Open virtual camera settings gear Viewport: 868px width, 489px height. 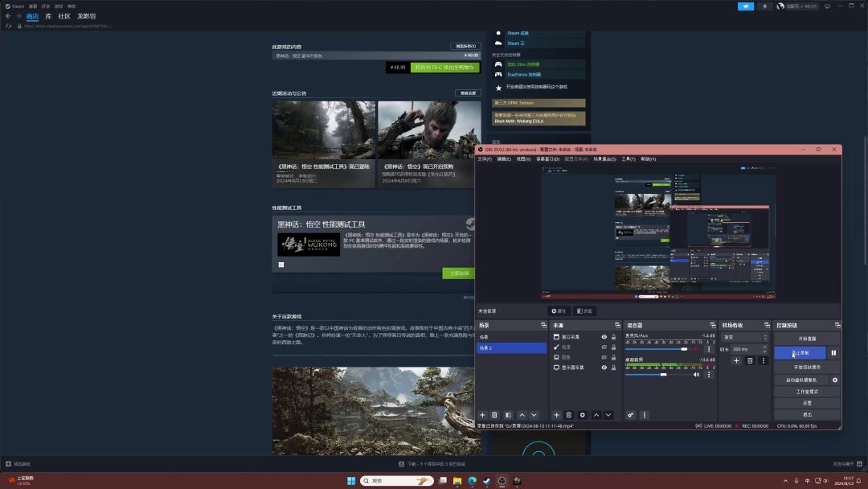[835, 380]
